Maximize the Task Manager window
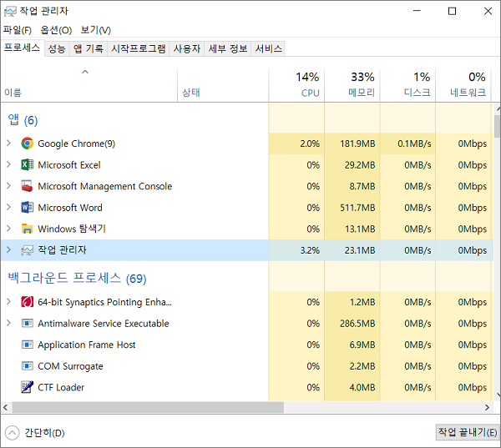 click(452, 11)
